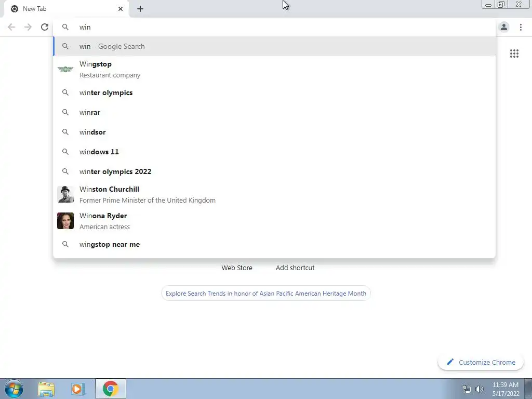Reload the page with refresh icon
This screenshot has width=532, height=399.
[x=45, y=27]
